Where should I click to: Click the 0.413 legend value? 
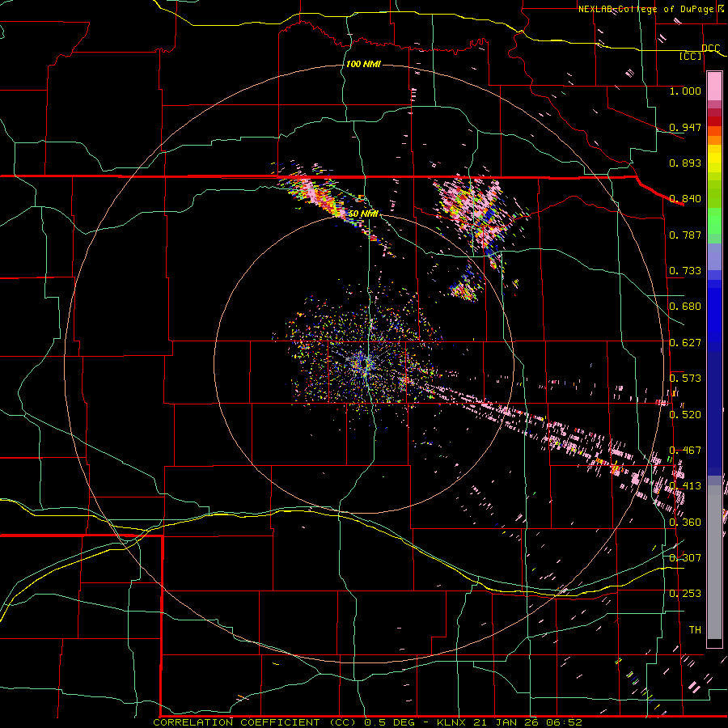click(685, 486)
